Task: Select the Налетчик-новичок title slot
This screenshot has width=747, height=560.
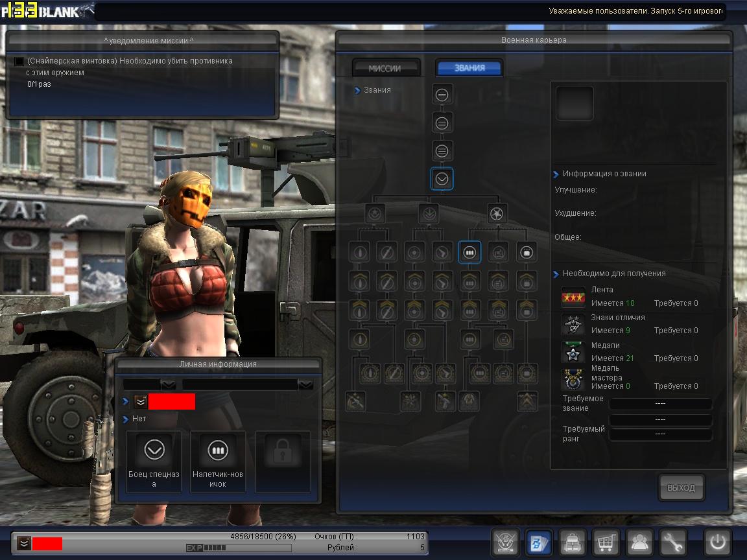Action: coord(218,461)
